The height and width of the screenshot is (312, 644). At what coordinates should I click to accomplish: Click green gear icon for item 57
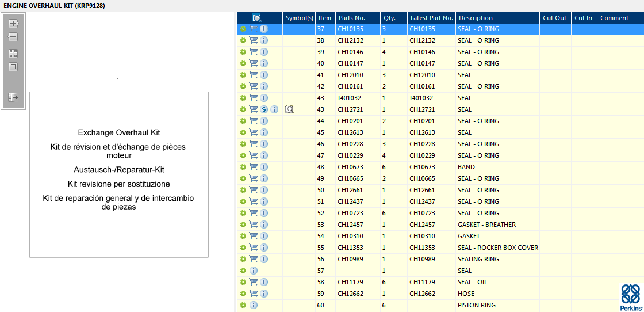point(243,271)
